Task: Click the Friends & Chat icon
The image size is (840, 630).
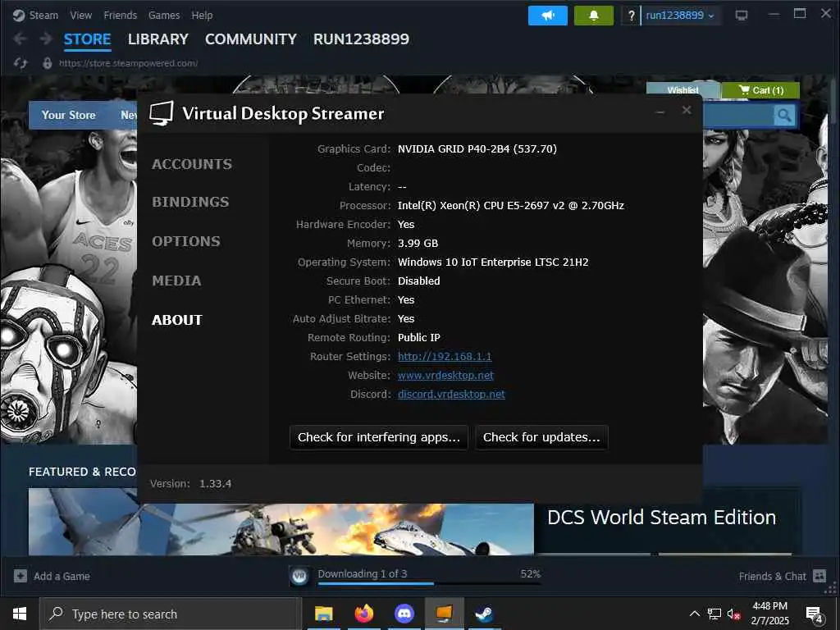Action: coord(819,576)
